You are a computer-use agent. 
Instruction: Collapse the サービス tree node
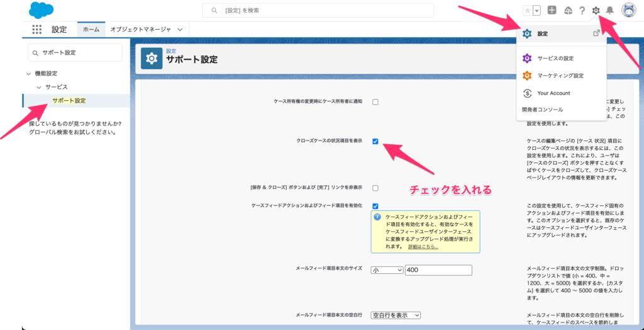point(39,88)
